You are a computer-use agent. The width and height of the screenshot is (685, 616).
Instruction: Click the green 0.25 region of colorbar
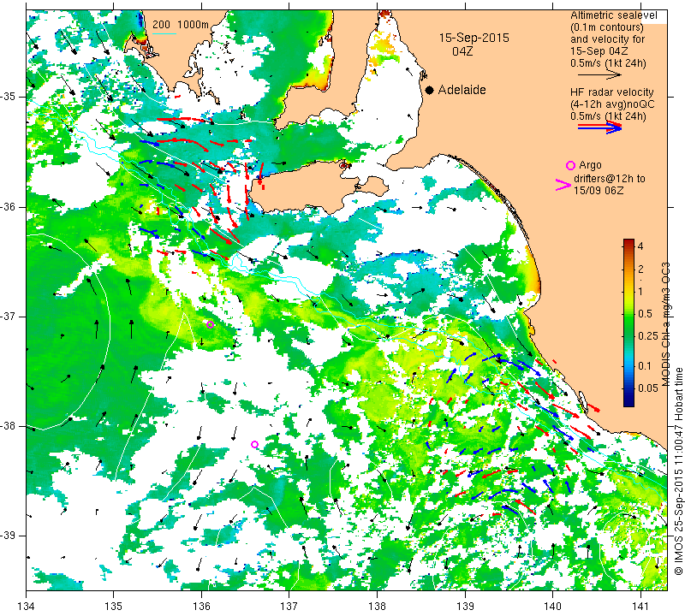[628, 335]
